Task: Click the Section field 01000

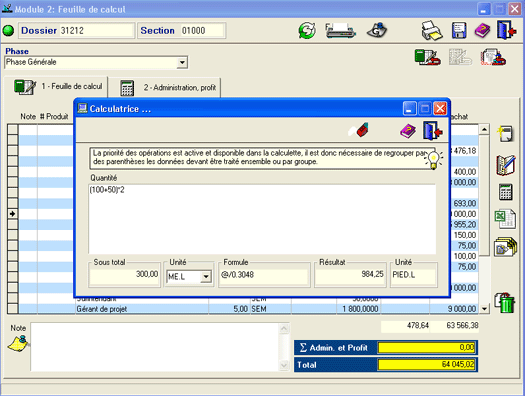Action: click(202, 31)
